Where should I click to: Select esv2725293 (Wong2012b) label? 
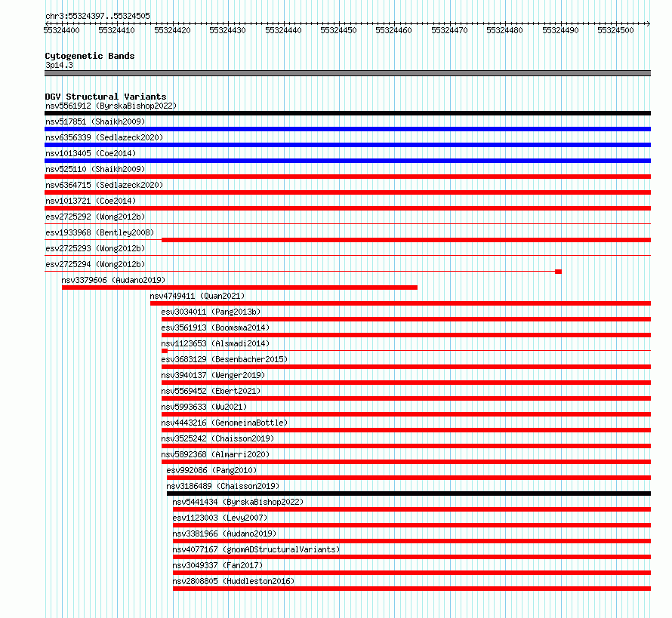click(95, 248)
